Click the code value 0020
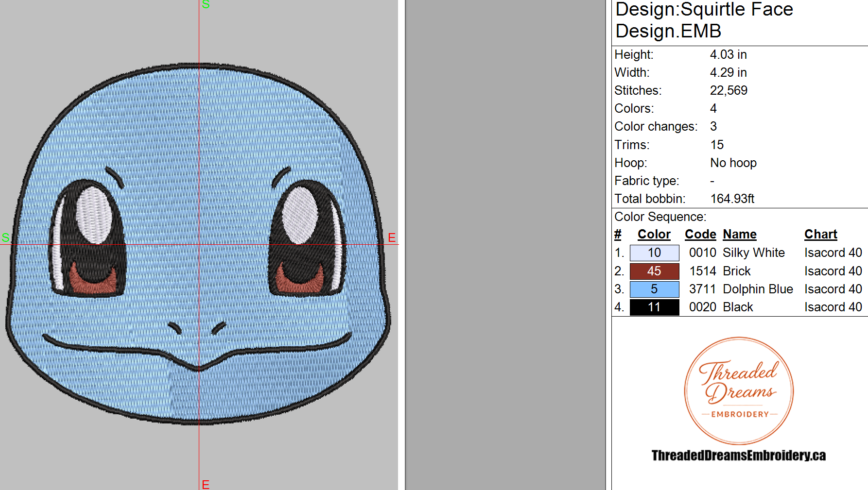 pos(702,307)
